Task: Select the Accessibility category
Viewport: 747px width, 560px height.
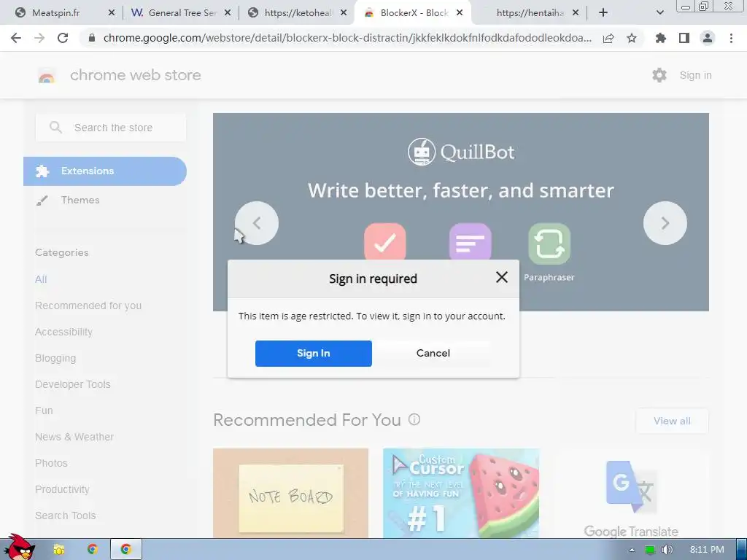Action: pyautogui.click(x=64, y=332)
